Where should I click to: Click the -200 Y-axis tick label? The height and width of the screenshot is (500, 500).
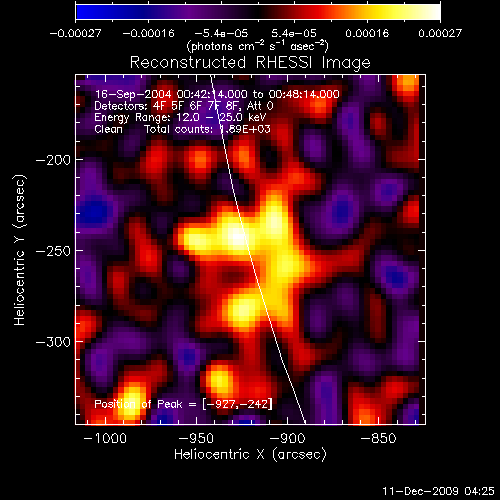[x=53, y=160]
